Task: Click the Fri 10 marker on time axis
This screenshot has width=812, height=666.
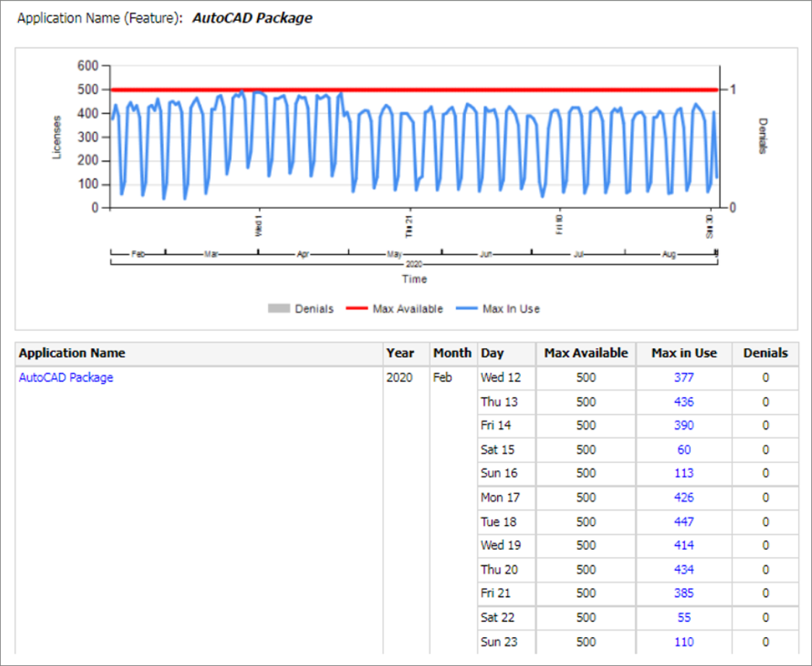Action: click(559, 225)
